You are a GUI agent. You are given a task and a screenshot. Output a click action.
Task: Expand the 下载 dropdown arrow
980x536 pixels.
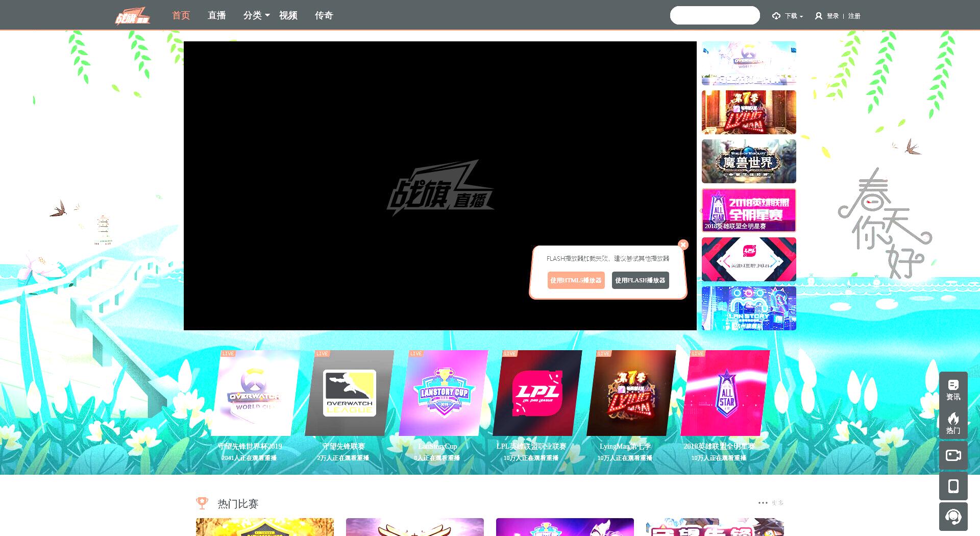point(801,16)
